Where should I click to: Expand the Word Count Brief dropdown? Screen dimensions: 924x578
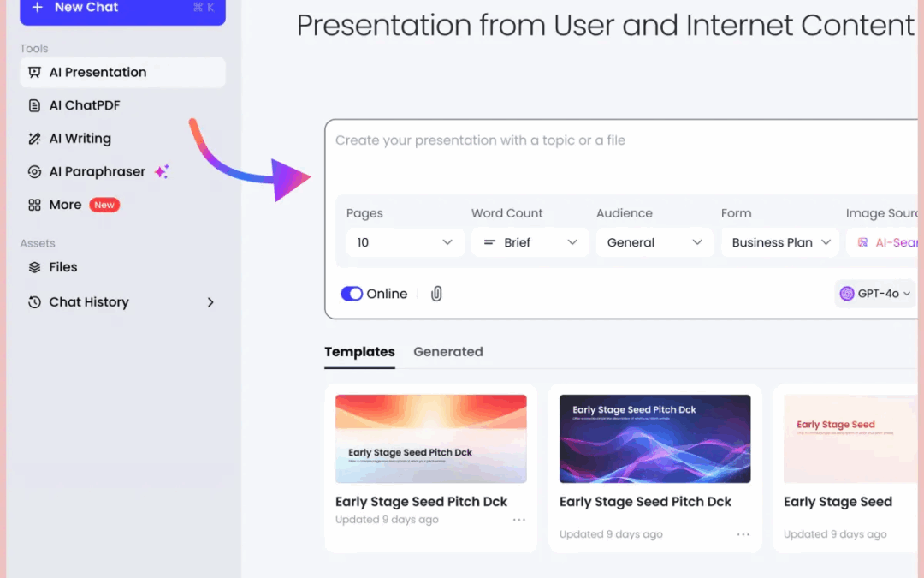coord(530,242)
